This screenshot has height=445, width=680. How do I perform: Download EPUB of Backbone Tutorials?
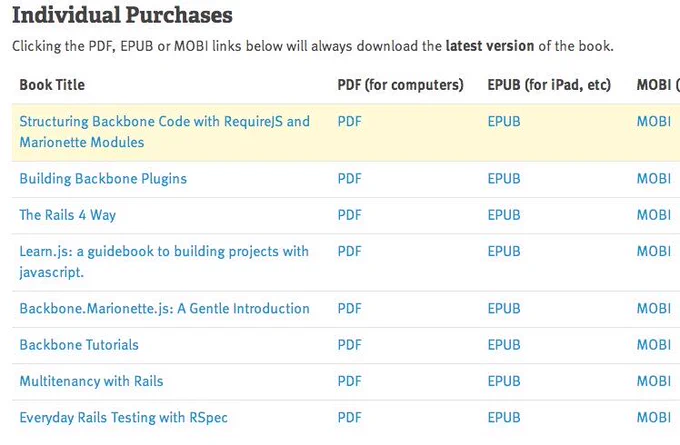[503, 345]
